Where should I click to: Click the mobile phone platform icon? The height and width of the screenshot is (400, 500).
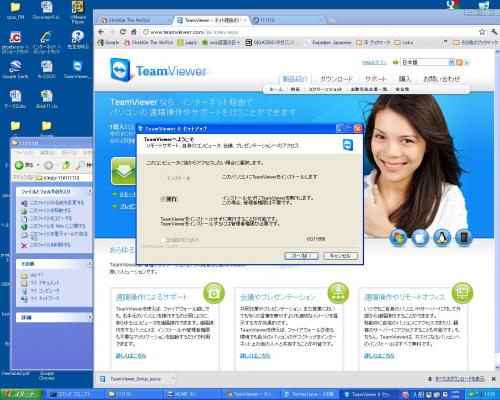click(464, 238)
